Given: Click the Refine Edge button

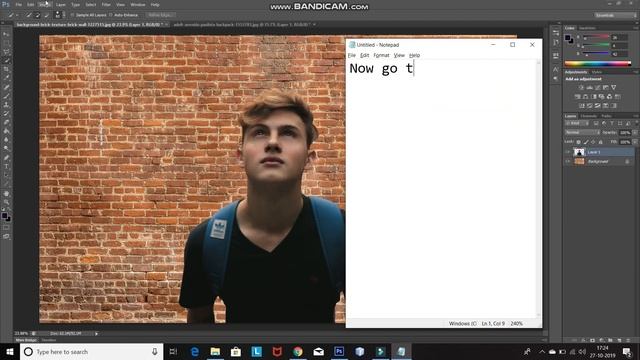Looking at the screenshot, I should click(x=160, y=15).
